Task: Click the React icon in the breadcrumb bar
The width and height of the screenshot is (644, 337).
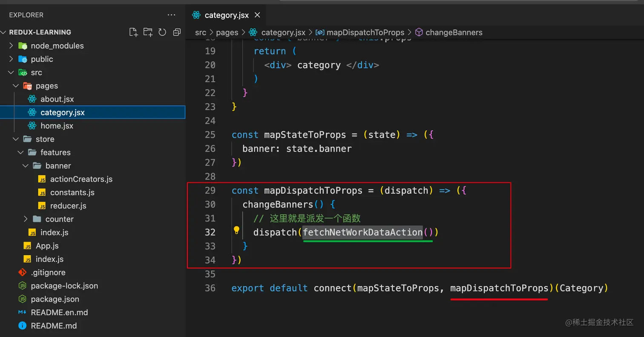Action: 253,32
